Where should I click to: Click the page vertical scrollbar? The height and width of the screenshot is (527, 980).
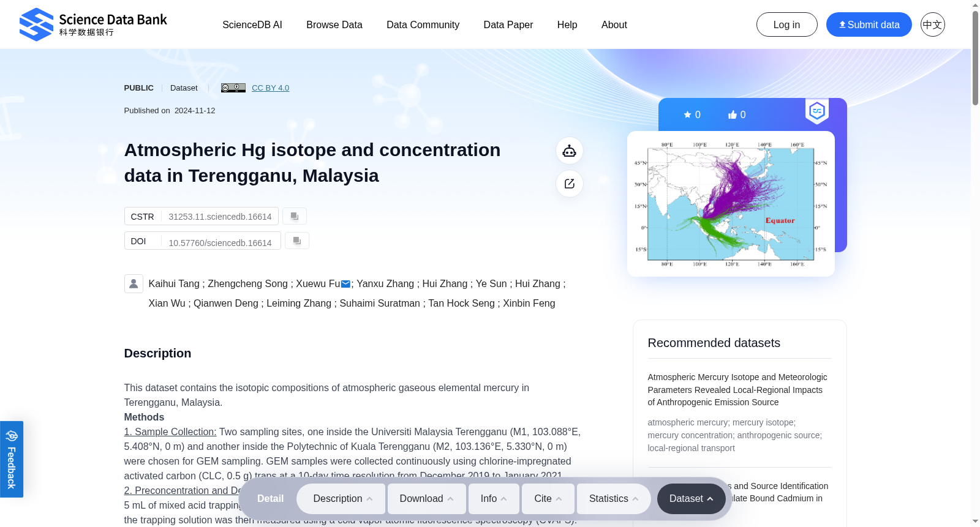975,58
